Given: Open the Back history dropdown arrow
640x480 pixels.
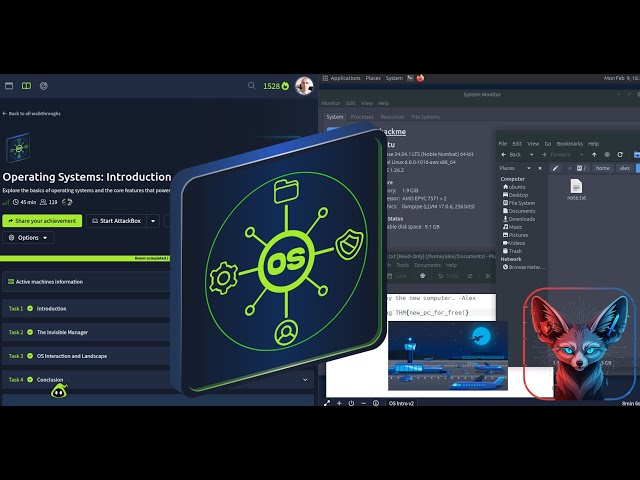Looking at the screenshot, I should [x=531, y=155].
